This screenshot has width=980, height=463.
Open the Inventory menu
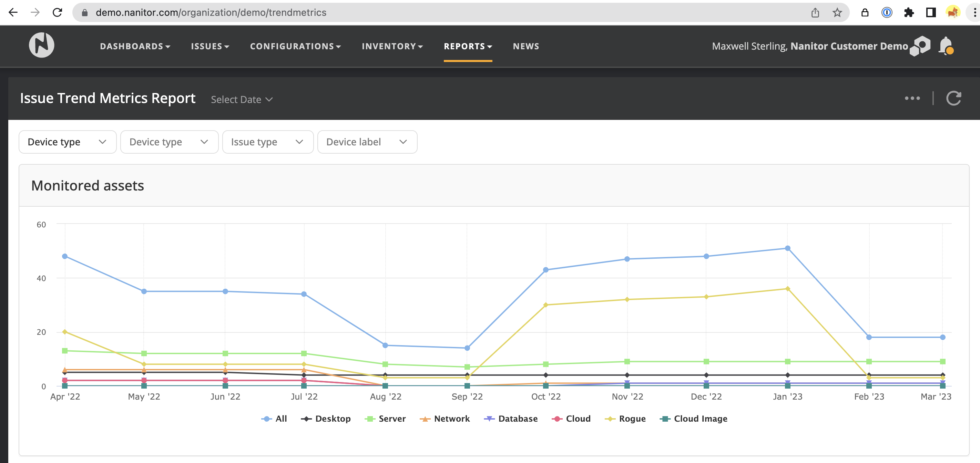tap(392, 47)
